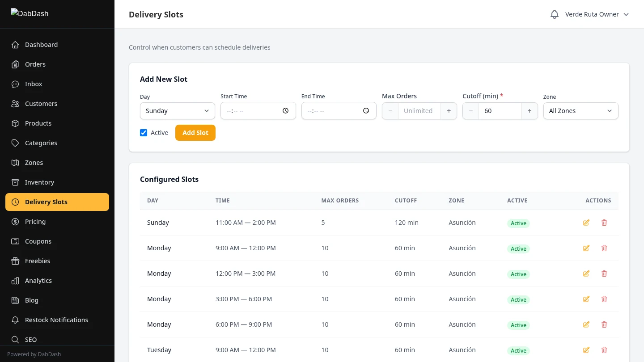
Task: Open the Dashboard from the sidebar
Action: click(41, 44)
